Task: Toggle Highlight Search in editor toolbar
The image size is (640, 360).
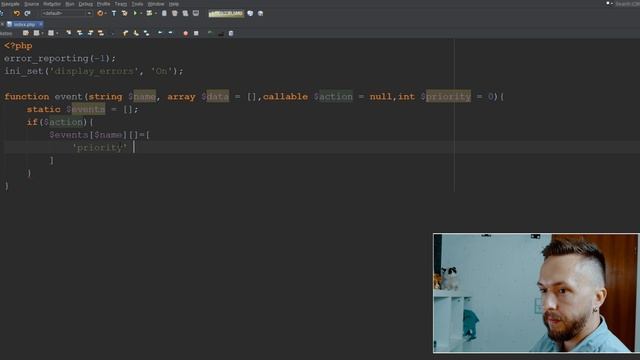Action: tap(100, 33)
